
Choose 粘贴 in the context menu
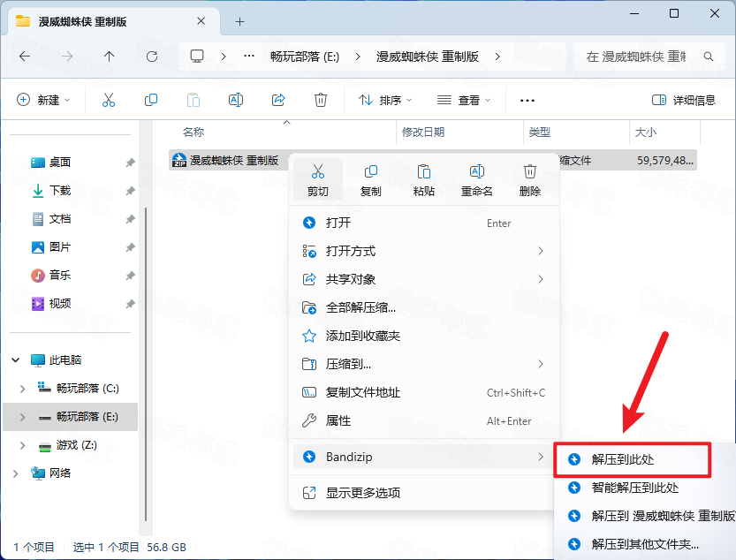tap(424, 180)
